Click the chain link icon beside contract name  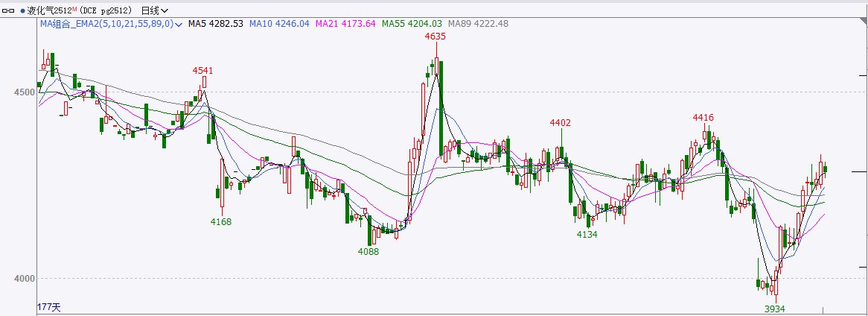(x=9, y=10)
